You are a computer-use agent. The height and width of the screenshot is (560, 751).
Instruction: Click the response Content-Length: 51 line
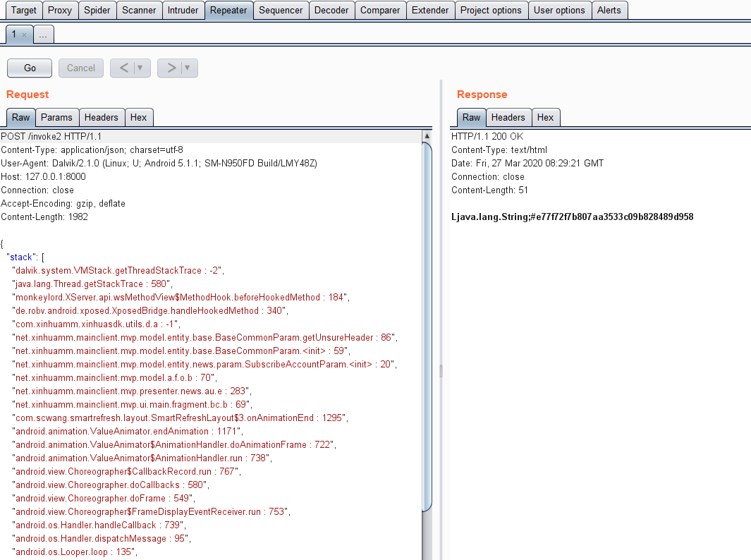tap(489, 190)
